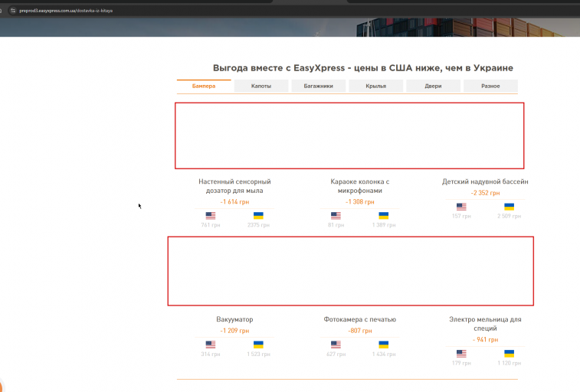
Task: Open the Вакууматор product title
Action: coord(234,319)
